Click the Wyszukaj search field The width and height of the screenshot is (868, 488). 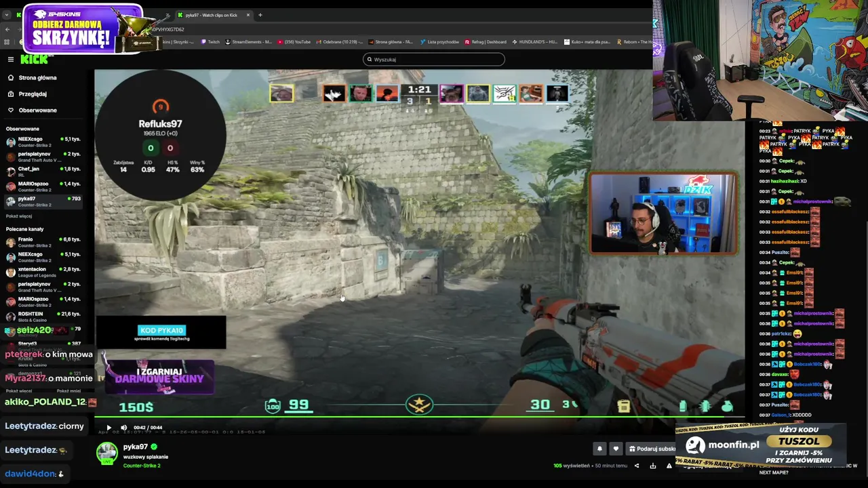434,60
